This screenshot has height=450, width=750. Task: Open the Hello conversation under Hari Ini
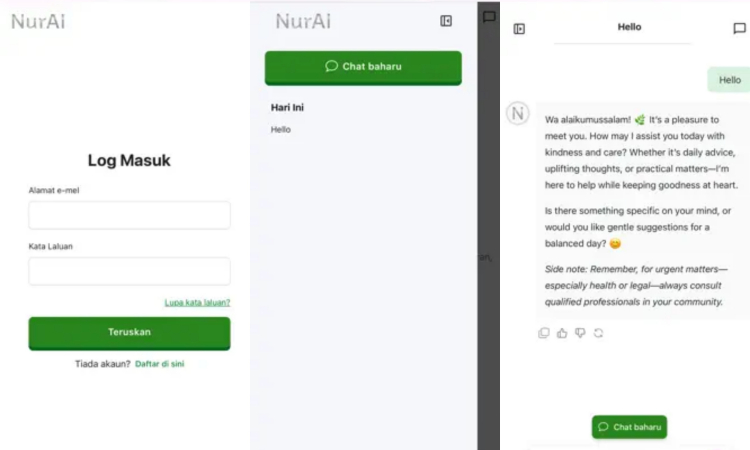[281, 130]
